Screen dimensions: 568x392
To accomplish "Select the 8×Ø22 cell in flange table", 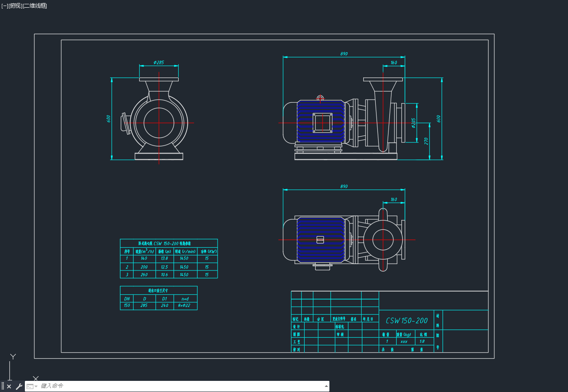I will pos(184,306).
